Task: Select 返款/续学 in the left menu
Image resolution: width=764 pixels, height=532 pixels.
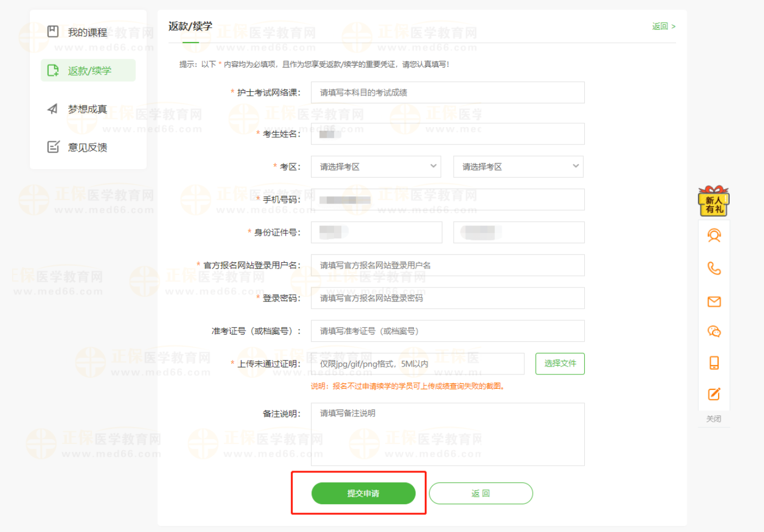Action: [89, 71]
